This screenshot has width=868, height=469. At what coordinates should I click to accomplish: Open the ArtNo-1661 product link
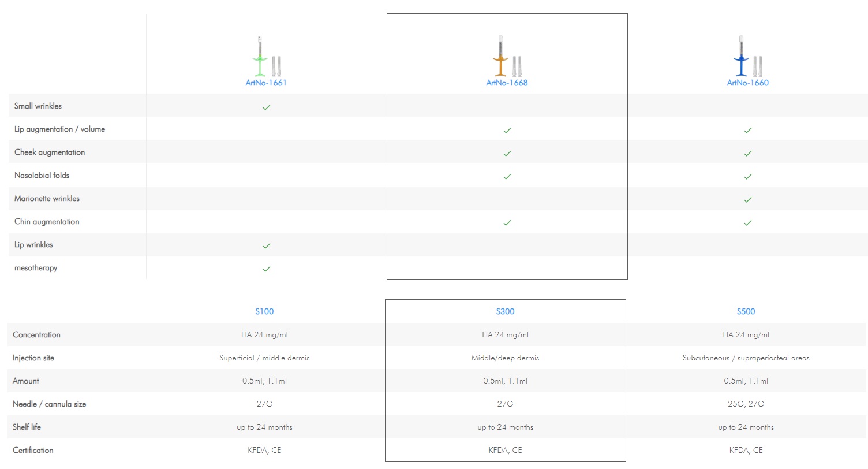point(265,83)
